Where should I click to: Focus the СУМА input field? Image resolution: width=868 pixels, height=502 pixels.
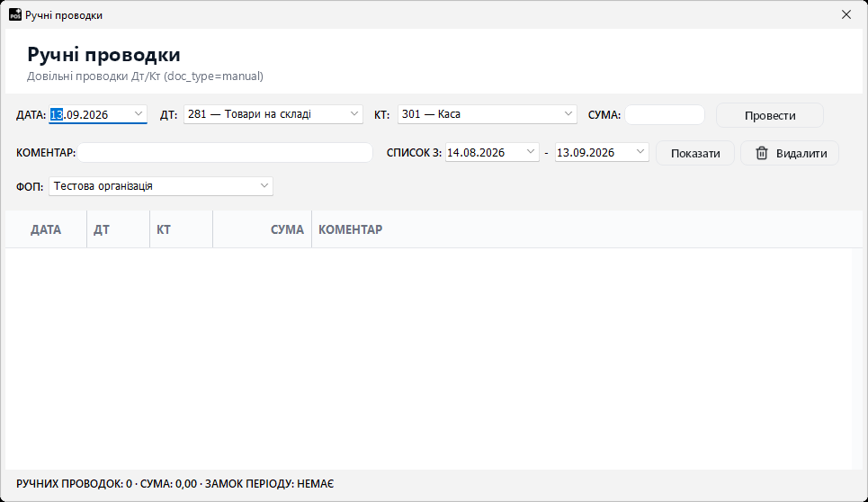[665, 114]
